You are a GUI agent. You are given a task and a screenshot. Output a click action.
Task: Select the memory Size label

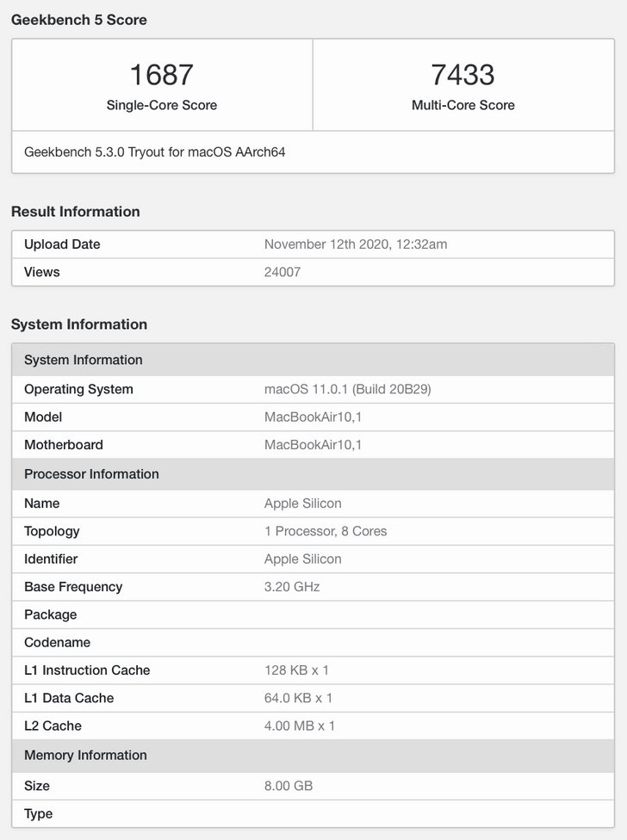(x=36, y=786)
